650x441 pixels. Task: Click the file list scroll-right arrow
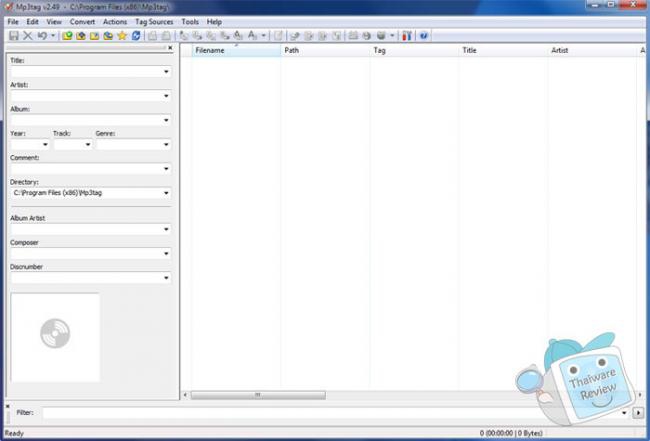640,395
